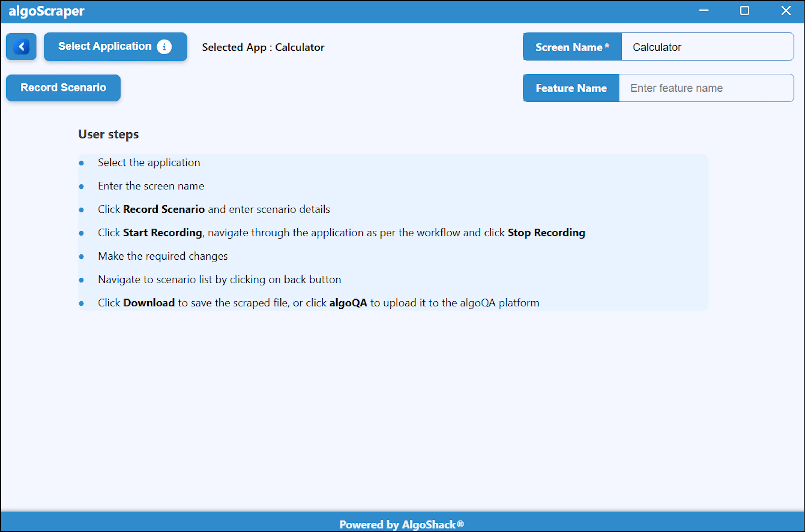Click the "Record Scenario" bold step text

pyautogui.click(x=164, y=209)
